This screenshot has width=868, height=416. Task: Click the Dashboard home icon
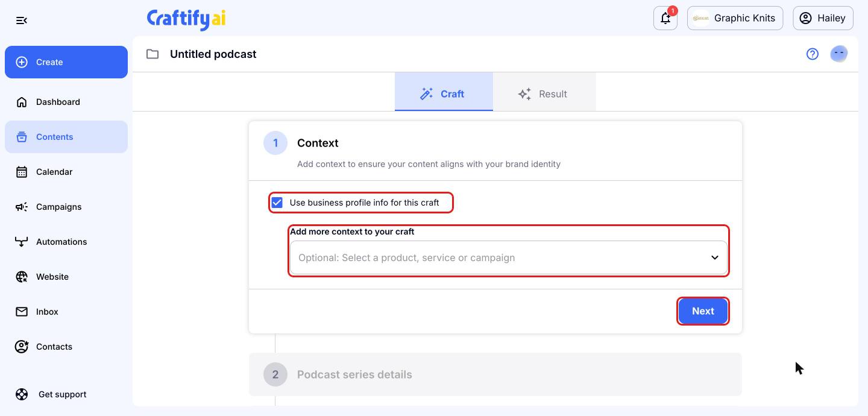22,102
